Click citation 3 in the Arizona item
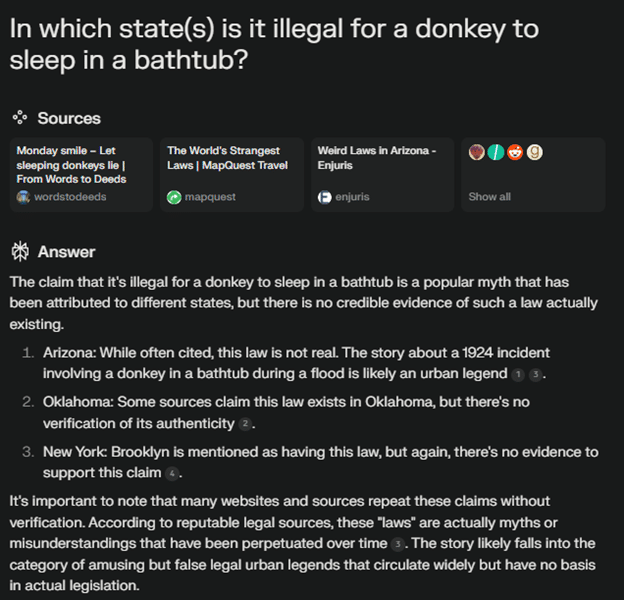Screen dimensions: 624x600 (536, 374)
